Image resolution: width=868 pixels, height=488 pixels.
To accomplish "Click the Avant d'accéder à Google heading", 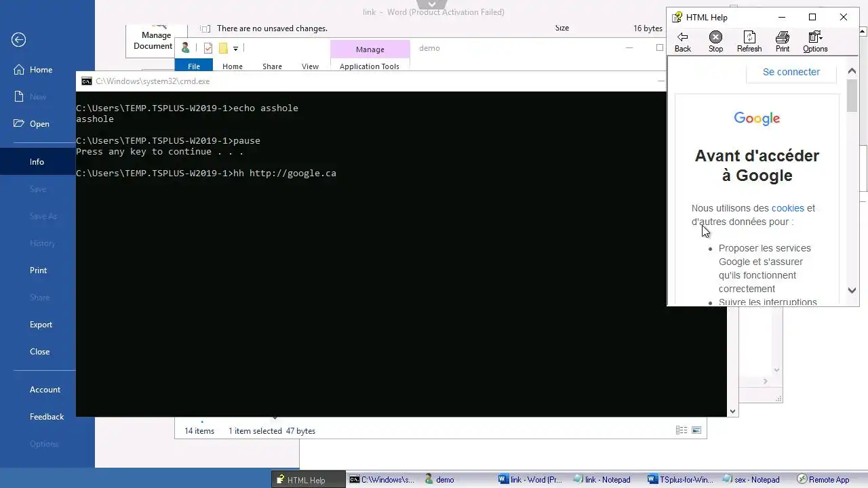I will pos(757,165).
